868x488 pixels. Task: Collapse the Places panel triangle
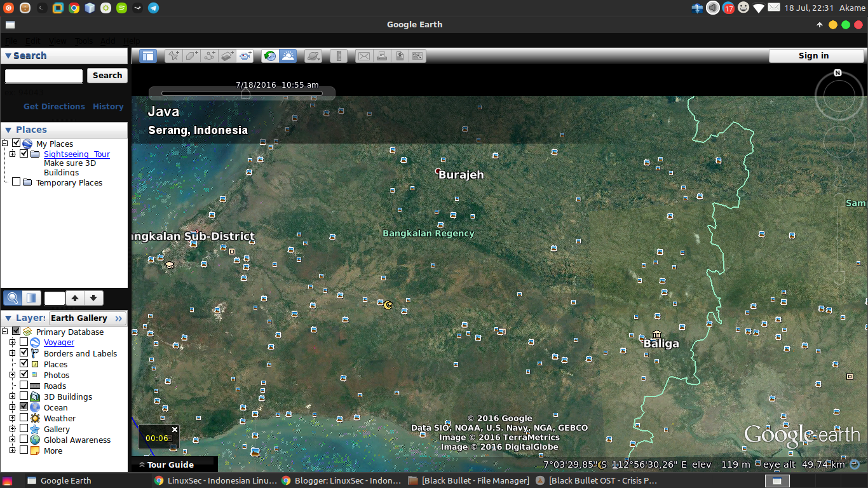tap(8, 130)
